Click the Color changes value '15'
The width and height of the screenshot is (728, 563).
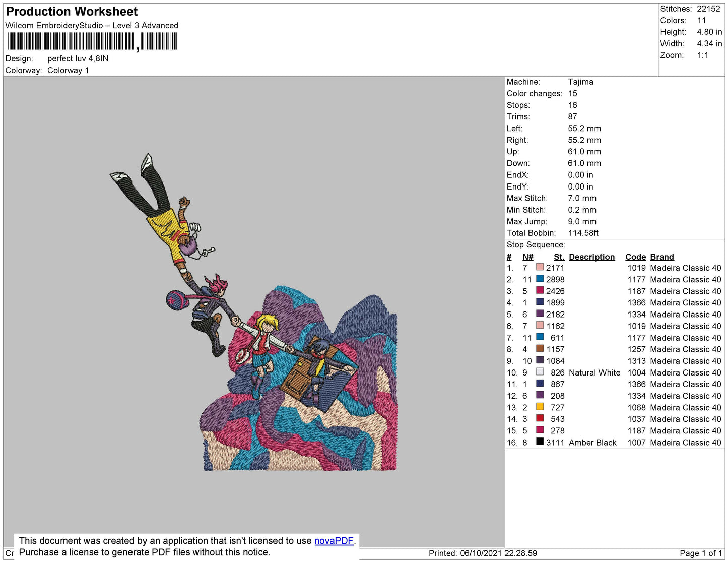(x=573, y=94)
